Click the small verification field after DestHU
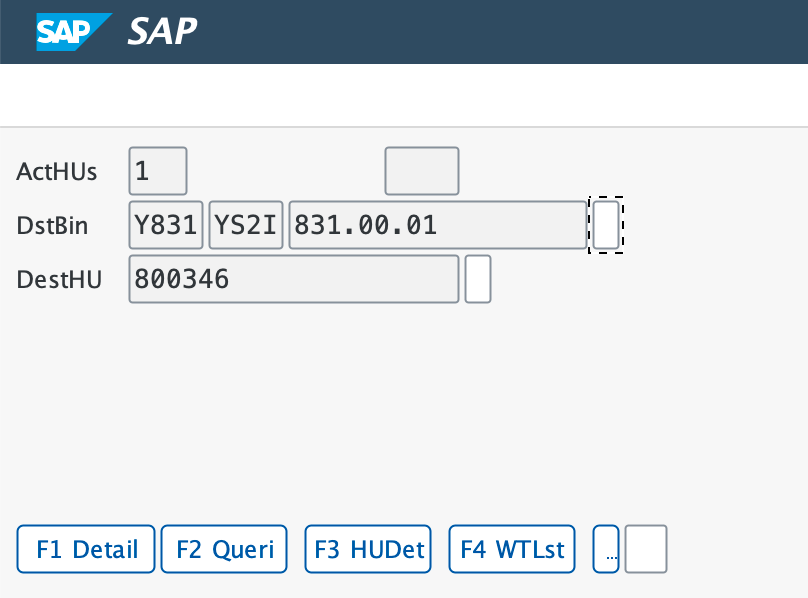The width and height of the screenshot is (808, 598). [x=478, y=279]
